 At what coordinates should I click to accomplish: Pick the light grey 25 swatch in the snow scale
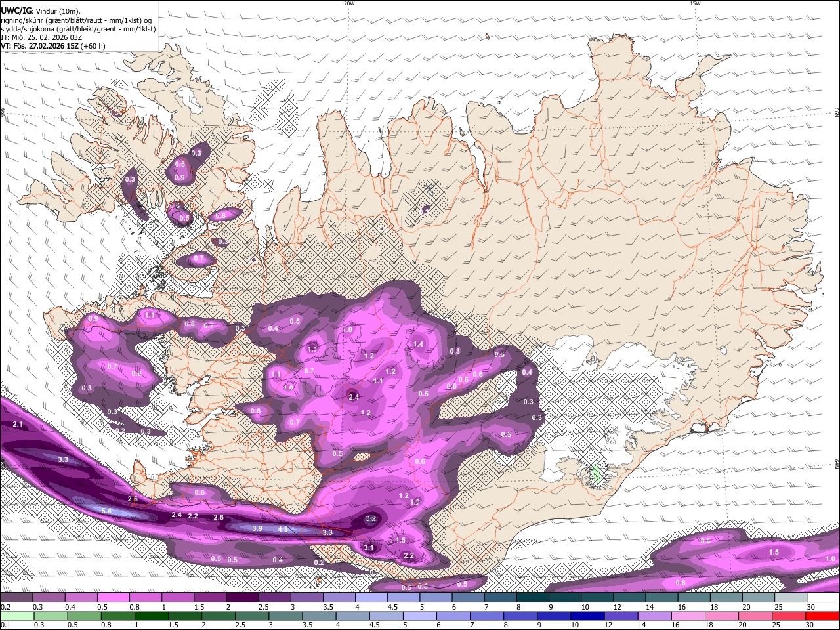(790, 598)
